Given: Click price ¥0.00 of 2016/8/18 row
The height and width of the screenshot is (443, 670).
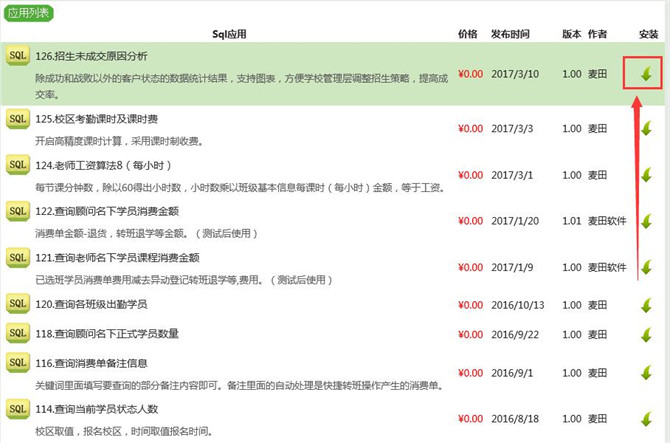Looking at the screenshot, I should coord(470,419).
